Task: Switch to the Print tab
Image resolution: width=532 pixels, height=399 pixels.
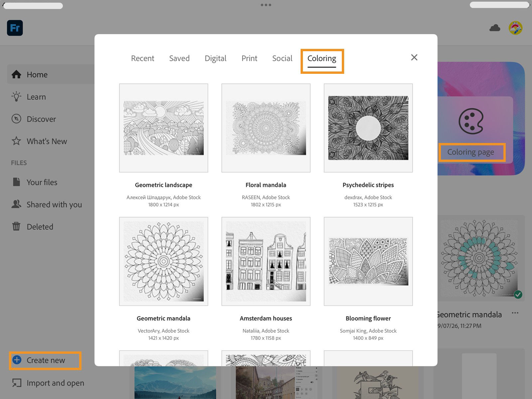Action: pyautogui.click(x=249, y=59)
